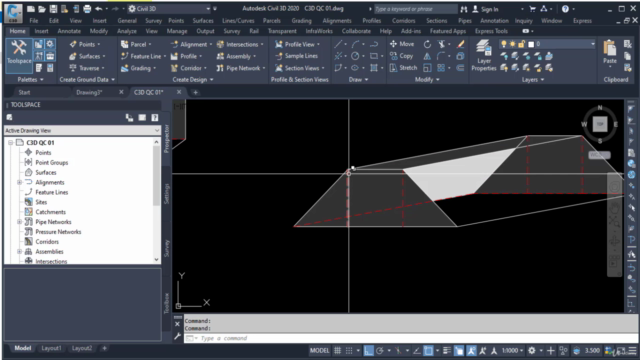640x360 pixels.
Task: Toggle polar tracking in status bar
Action: click(380, 350)
